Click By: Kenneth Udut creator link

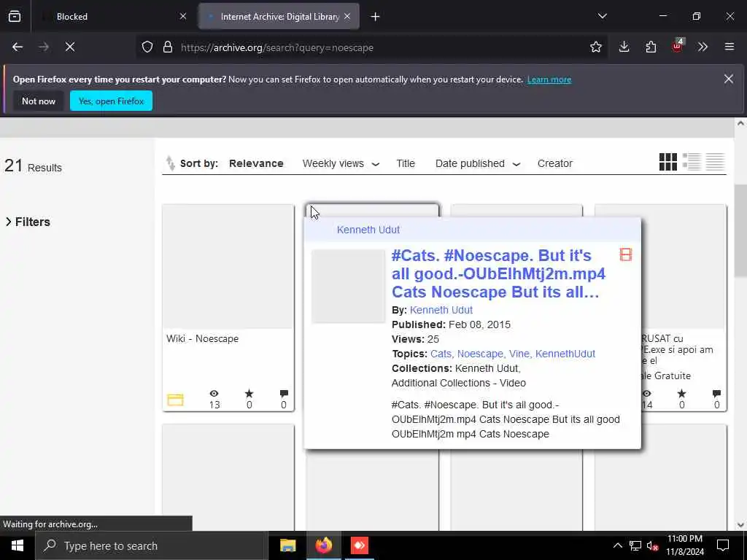click(441, 310)
